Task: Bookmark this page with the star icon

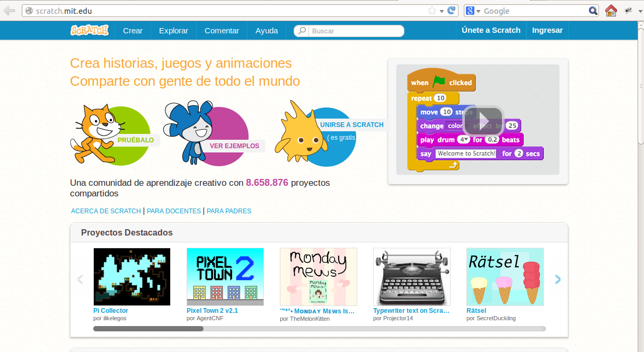Action: [x=431, y=10]
